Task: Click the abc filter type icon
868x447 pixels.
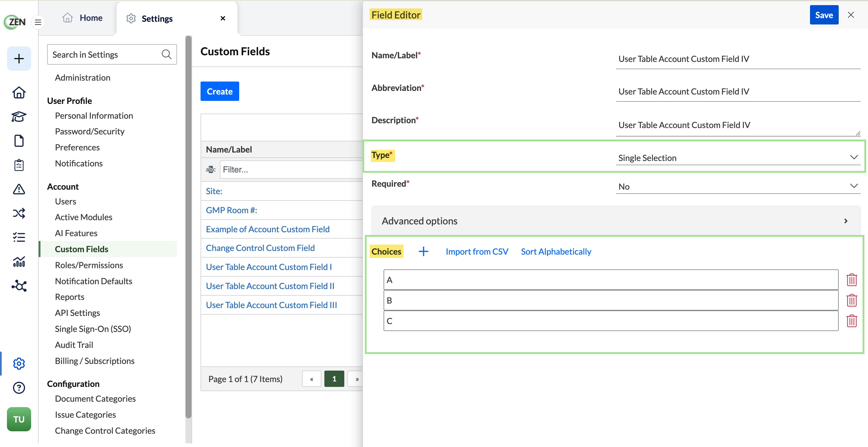Action: click(211, 169)
